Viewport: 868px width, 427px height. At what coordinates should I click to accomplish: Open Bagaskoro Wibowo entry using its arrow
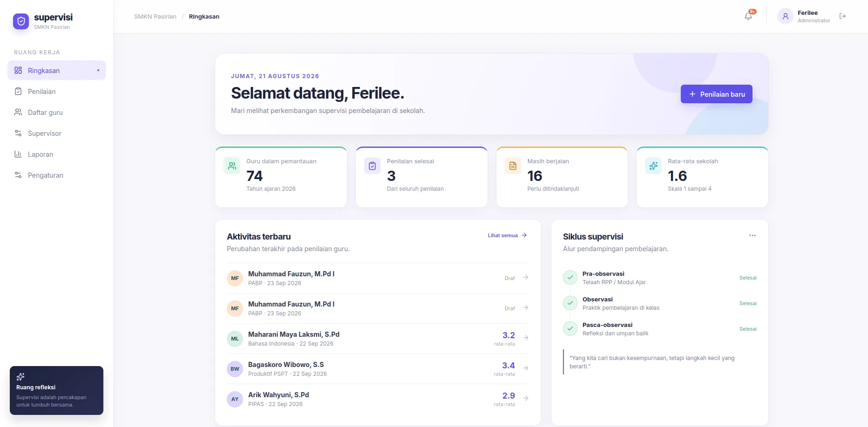[526, 368]
